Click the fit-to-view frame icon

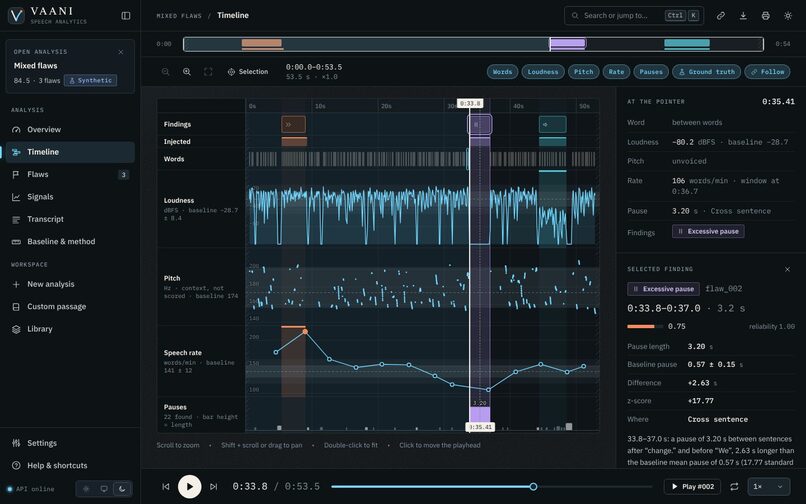[x=208, y=72]
